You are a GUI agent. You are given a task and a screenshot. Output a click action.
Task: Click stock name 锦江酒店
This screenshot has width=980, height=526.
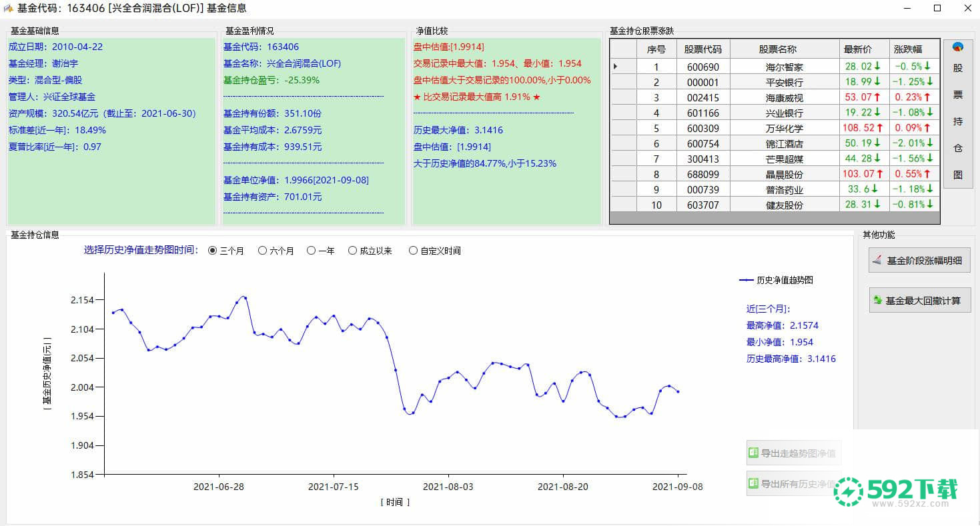[785, 143]
